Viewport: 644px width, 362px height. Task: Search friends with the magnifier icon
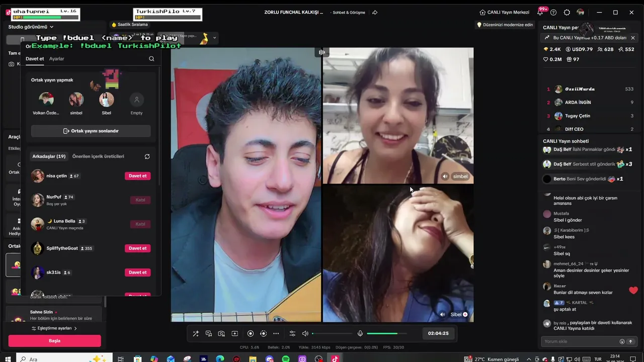tap(151, 59)
